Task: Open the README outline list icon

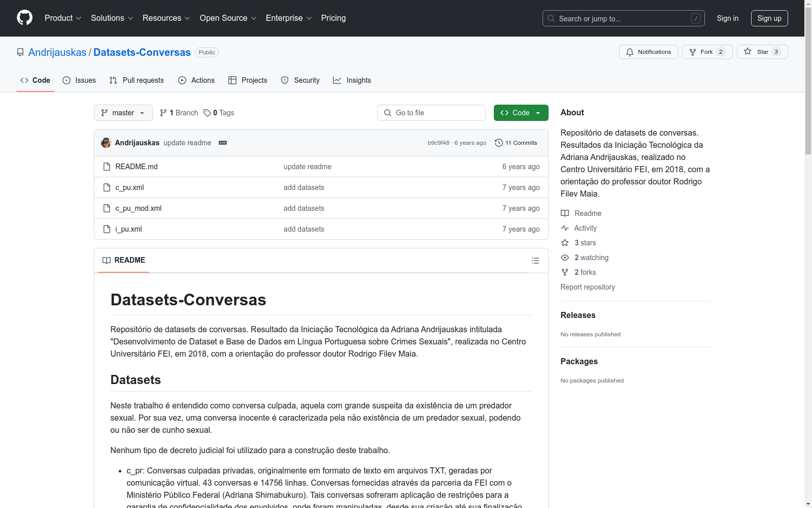Action: coord(535,261)
